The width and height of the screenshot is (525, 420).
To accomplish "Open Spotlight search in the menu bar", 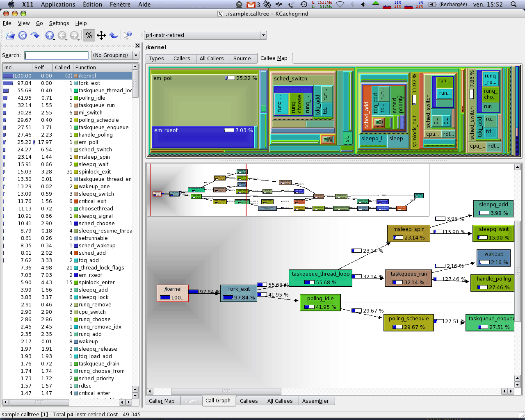I will [514, 5].
